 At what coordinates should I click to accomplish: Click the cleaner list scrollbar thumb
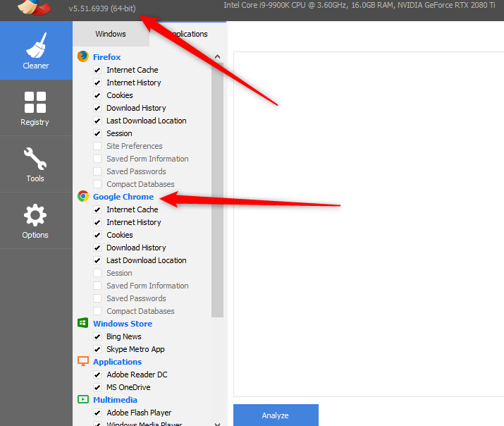point(217,190)
